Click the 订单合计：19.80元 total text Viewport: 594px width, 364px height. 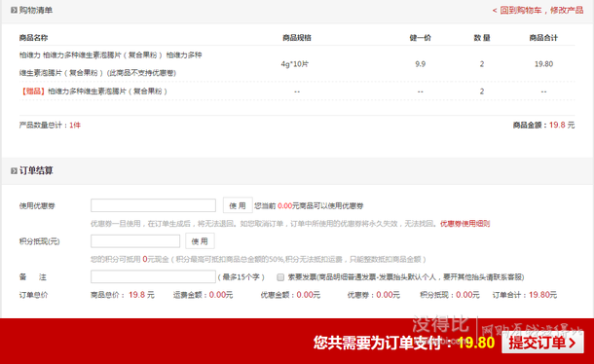point(525,295)
